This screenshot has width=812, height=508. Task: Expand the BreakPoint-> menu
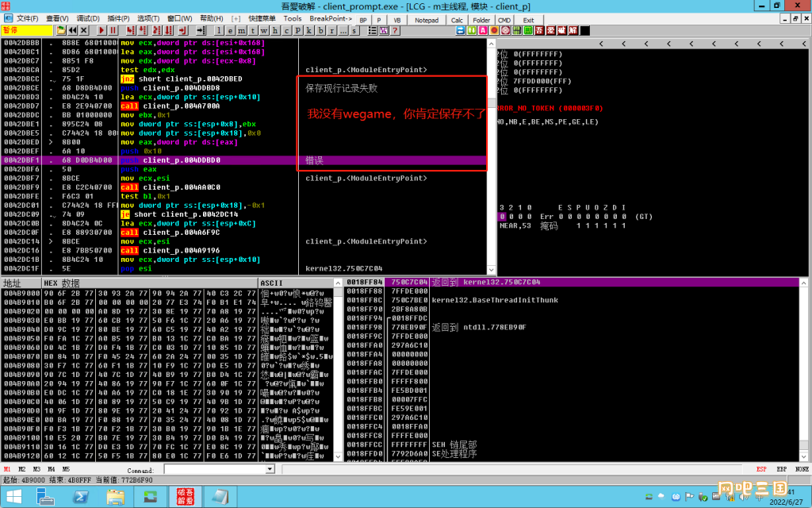pyautogui.click(x=331, y=19)
